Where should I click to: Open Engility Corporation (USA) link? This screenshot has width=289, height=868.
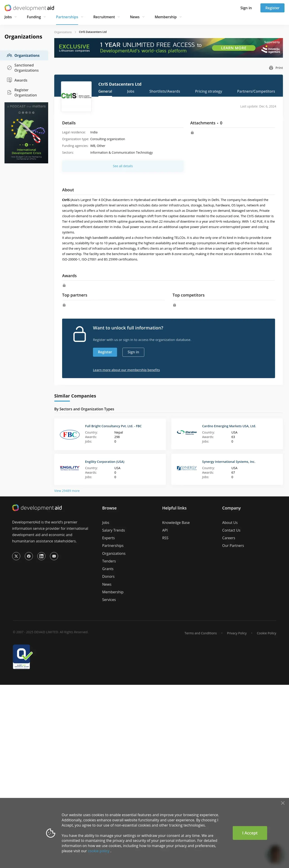pyautogui.click(x=105, y=462)
